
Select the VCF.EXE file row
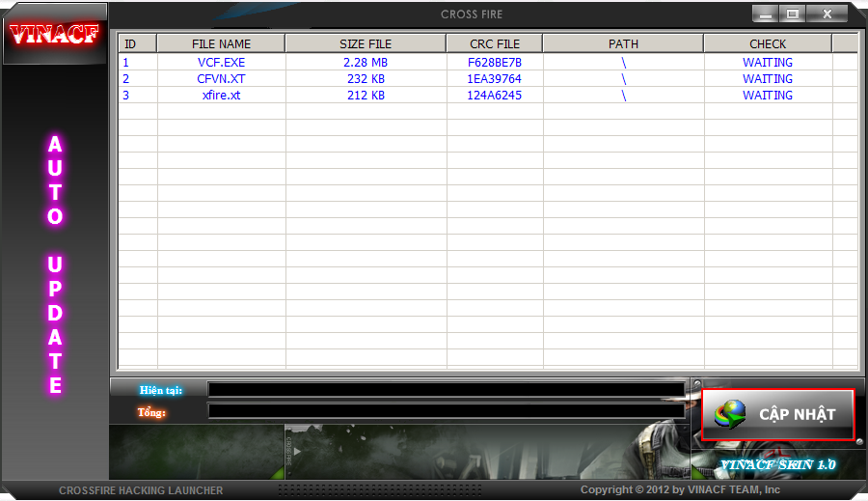[488, 62]
